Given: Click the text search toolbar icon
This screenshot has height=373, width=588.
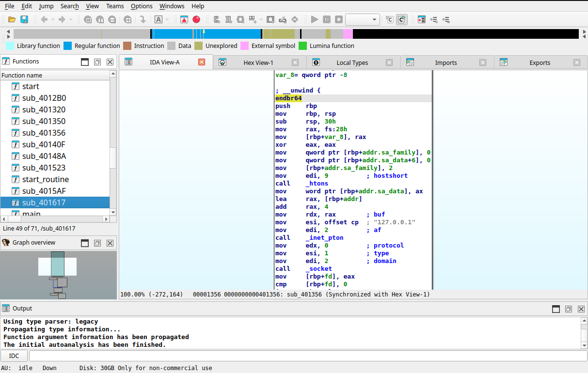Looking at the screenshot, I should 100,19.
